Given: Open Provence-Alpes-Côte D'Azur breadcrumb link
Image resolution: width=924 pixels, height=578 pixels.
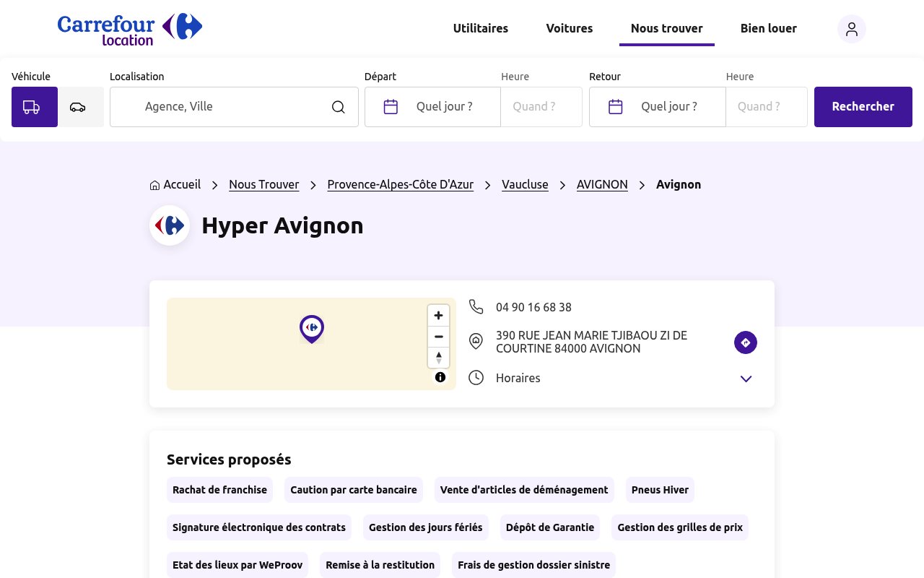Looking at the screenshot, I should 401,185.
